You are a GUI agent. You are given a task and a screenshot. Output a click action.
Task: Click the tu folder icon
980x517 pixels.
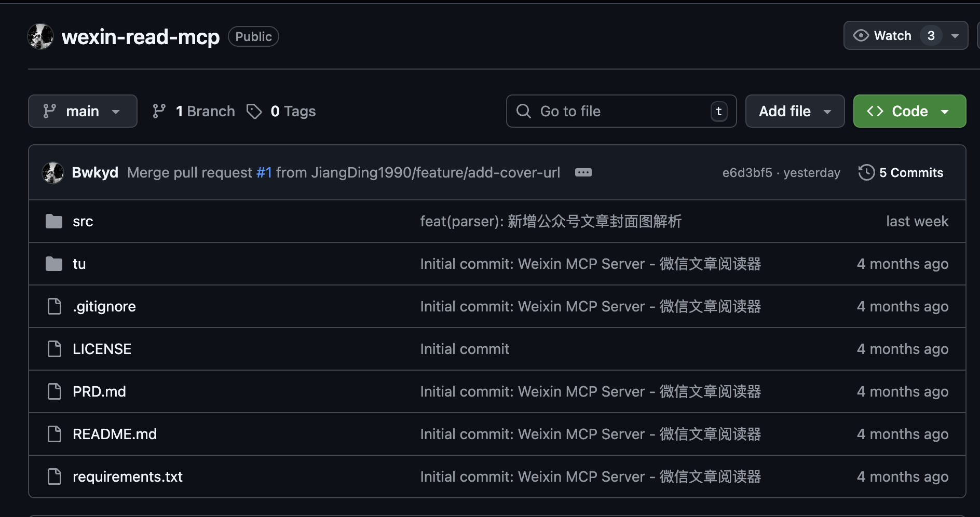point(54,264)
